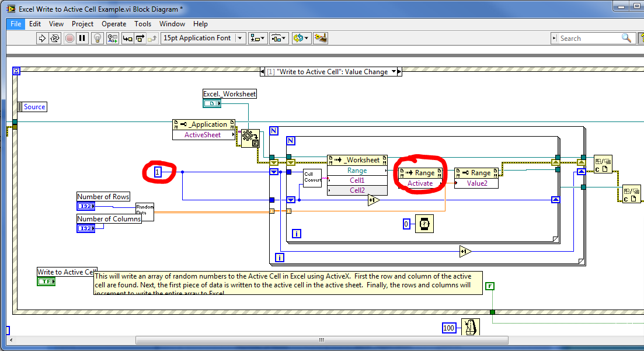Select the lower Close Reference node

631,194
